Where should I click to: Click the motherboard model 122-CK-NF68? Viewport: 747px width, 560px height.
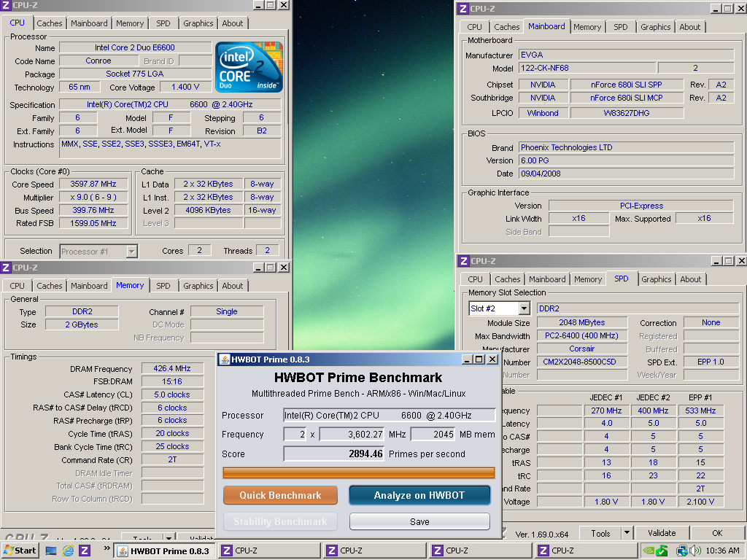click(587, 68)
